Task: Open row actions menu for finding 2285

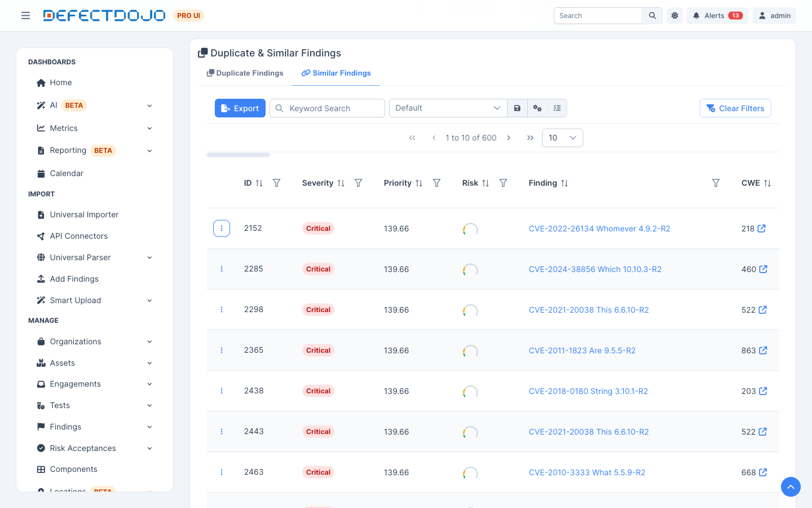Action: (x=222, y=269)
